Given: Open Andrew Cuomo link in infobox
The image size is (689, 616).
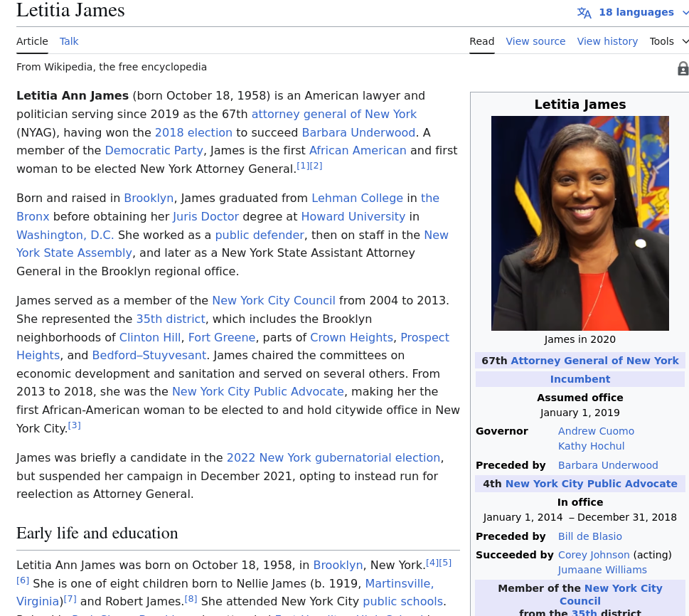Looking at the screenshot, I should click(596, 431).
